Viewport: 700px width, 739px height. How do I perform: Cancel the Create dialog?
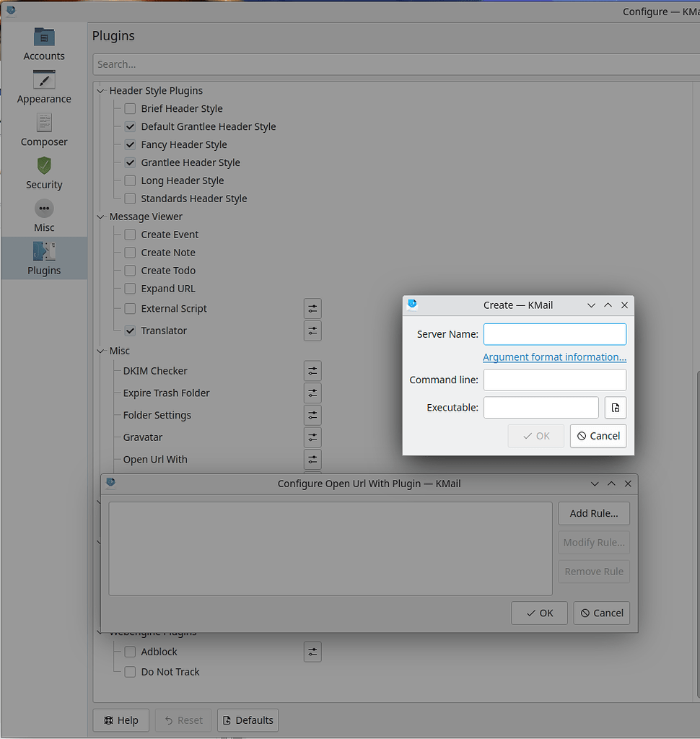598,436
